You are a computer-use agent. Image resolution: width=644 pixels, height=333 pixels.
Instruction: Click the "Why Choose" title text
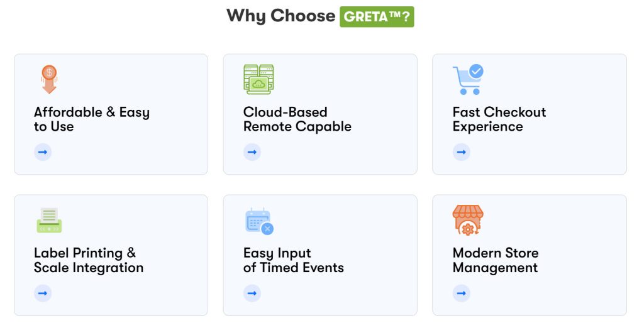coord(280,16)
